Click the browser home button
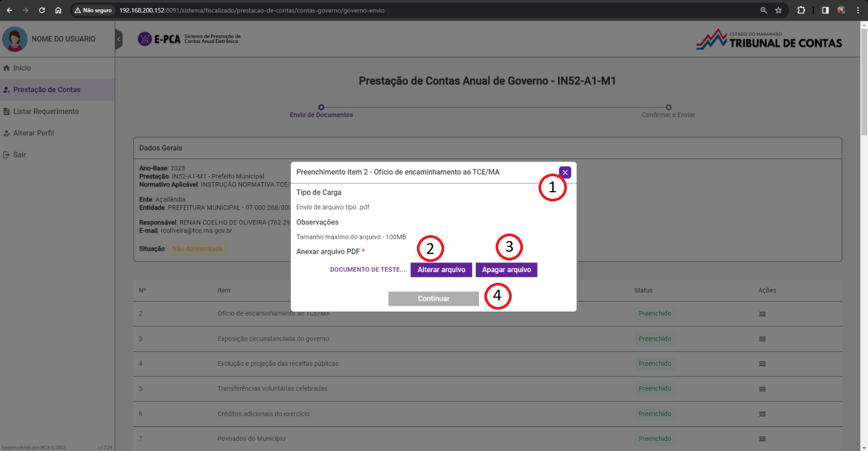Viewport: 868px width, 451px height. [x=58, y=10]
